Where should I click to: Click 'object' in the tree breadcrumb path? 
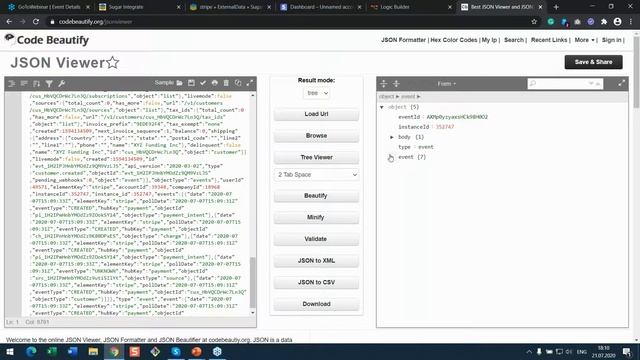click(x=386, y=97)
